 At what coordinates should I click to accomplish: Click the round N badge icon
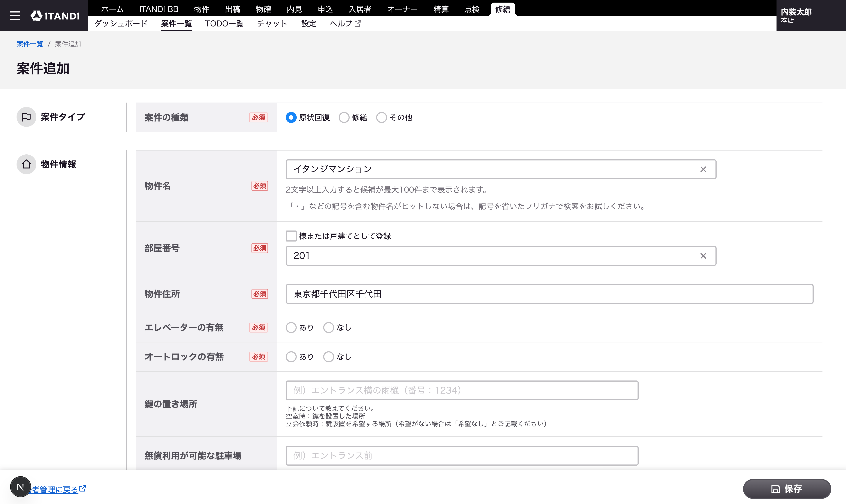click(x=20, y=487)
